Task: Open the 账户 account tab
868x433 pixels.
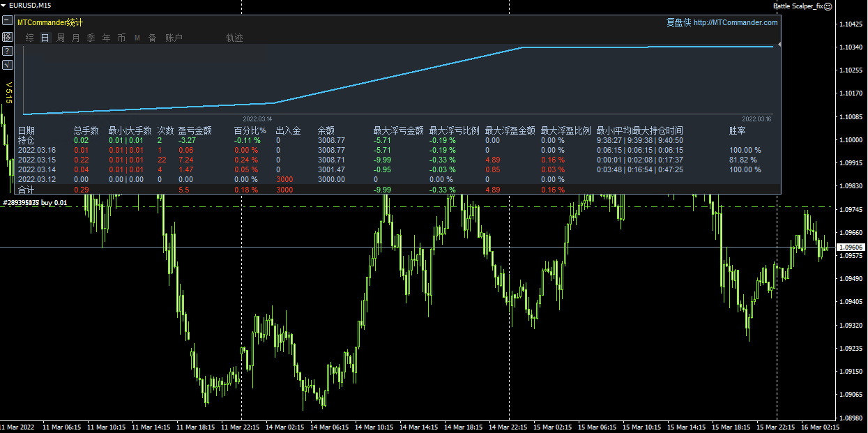Action: click(174, 38)
